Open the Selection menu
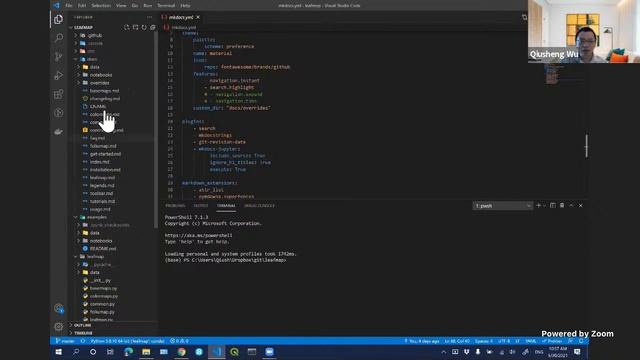Viewport: 640px width, 360px height. click(101, 6)
